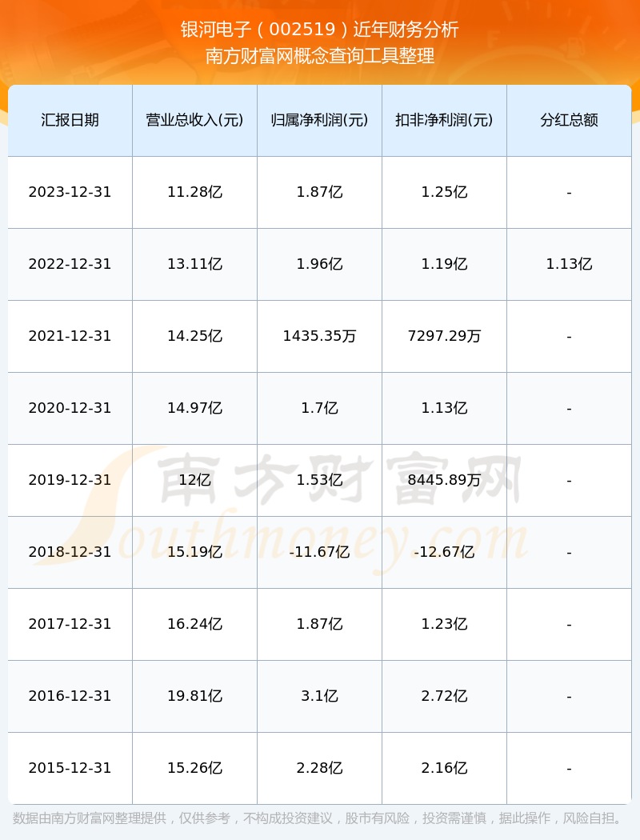The image size is (640, 840).
Task: Click the dividend dash in 2020-12-31 row
Action: tap(570, 410)
